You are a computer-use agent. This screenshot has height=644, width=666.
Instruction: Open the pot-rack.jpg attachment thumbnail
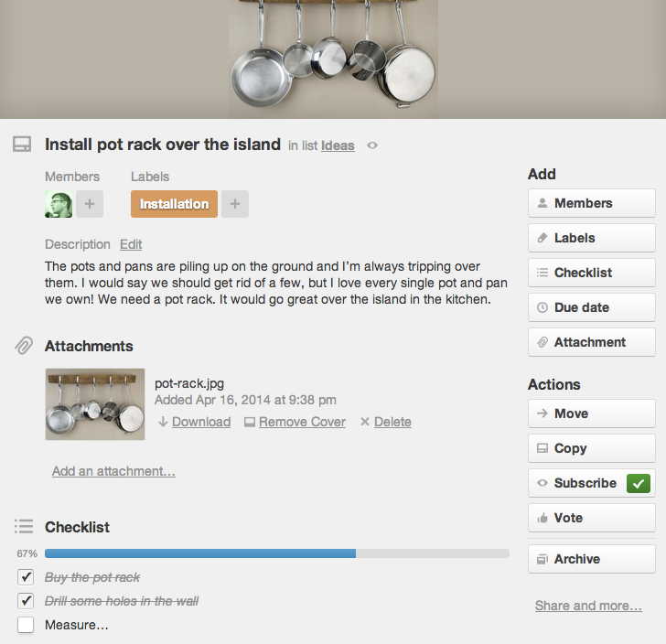point(95,404)
